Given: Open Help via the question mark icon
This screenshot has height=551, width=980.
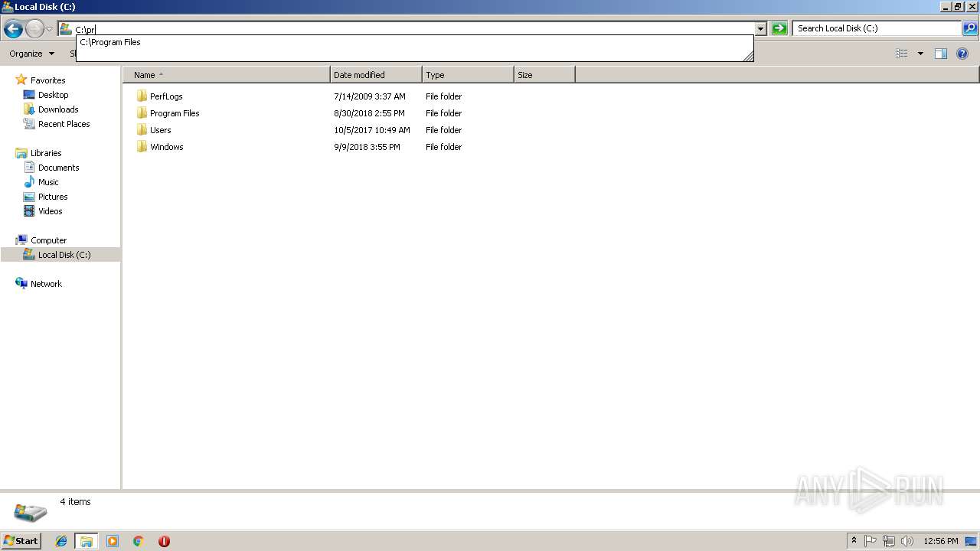Looking at the screenshot, I should [962, 54].
